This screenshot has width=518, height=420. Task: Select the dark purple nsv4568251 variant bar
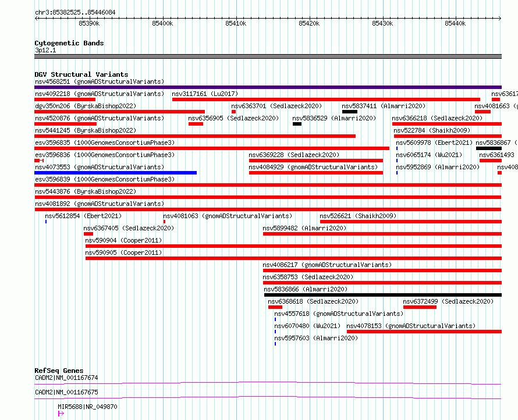268,87
